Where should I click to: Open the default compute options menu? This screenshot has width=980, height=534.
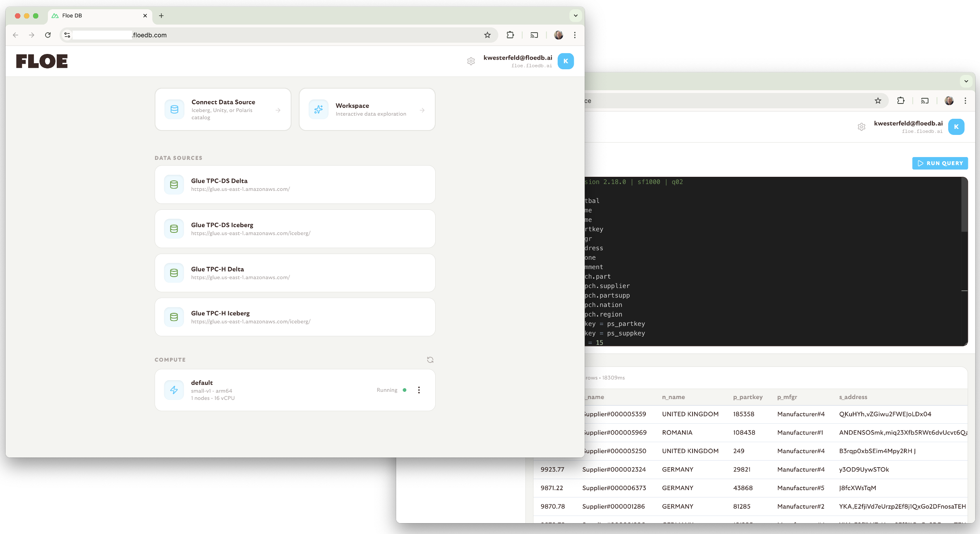click(x=419, y=390)
